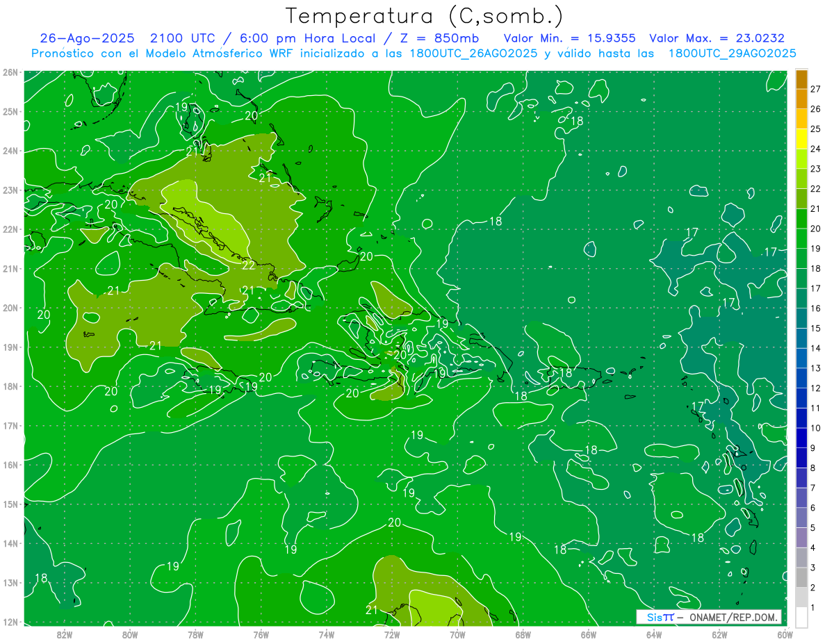Click the '76W' longitude axis label
The image size is (834, 644).
tap(261, 634)
